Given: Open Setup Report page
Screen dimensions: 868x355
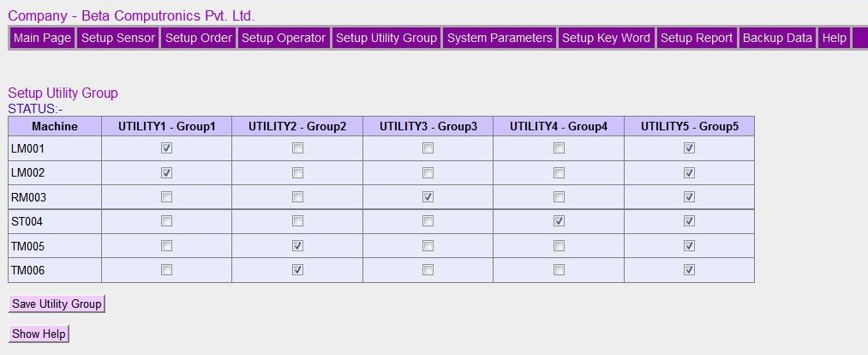Looking at the screenshot, I should (x=696, y=38).
